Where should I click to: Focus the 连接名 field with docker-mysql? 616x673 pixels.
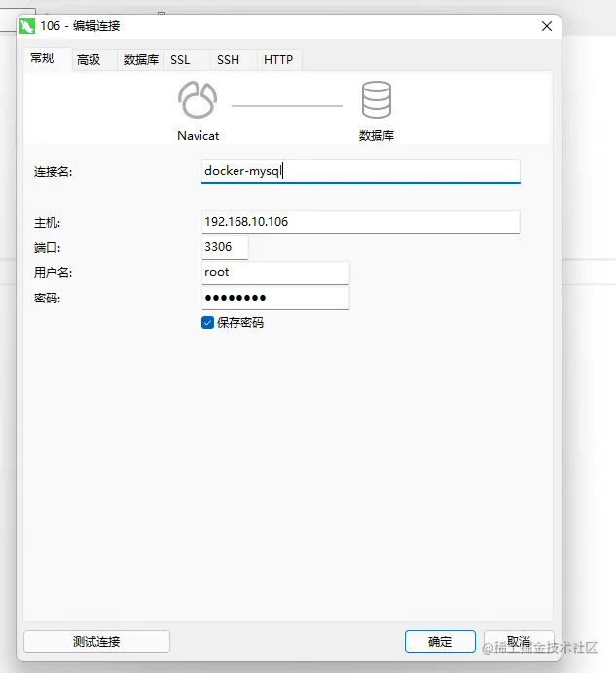point(361,171)
